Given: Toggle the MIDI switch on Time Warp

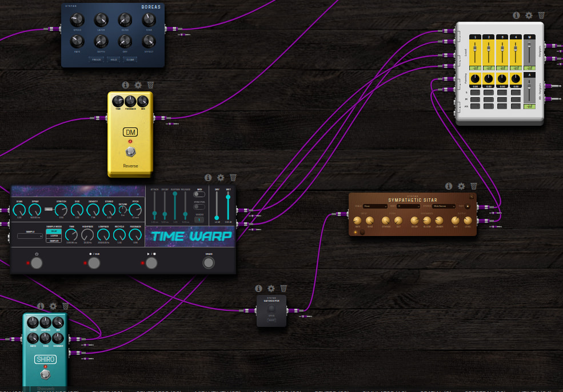Looking at the screenshot, I should tap(199, 194).
